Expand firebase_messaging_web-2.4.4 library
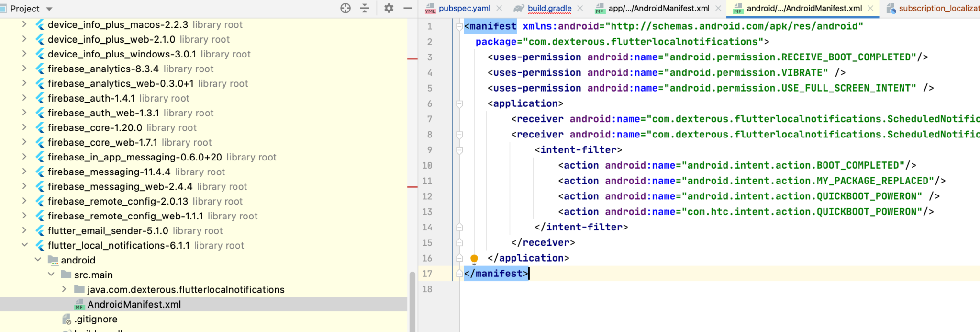This screenshot has width=980, height=332. click(x=24, y=186)
